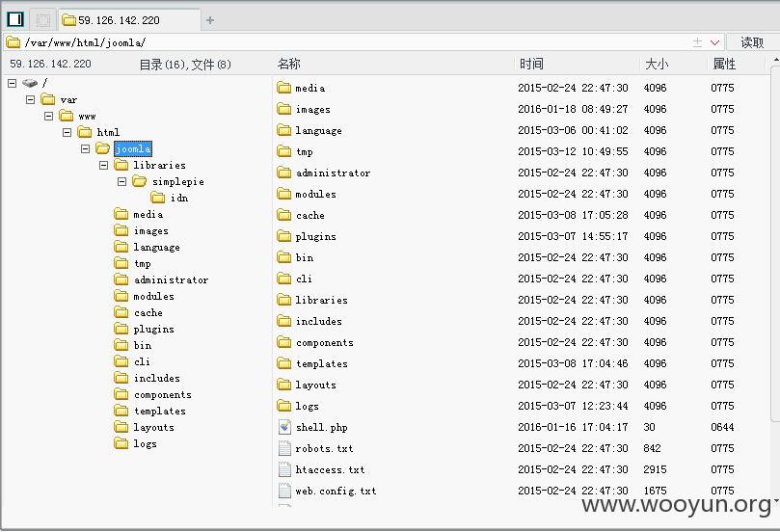Image resolution: width=780 pixels, height=532 pixels.
Task: Click the modules folder icon in file list
Action: [x=284, y=194]
